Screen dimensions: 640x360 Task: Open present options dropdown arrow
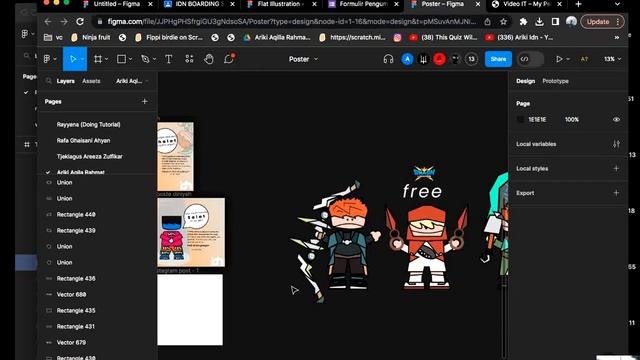tap(568, 60)
